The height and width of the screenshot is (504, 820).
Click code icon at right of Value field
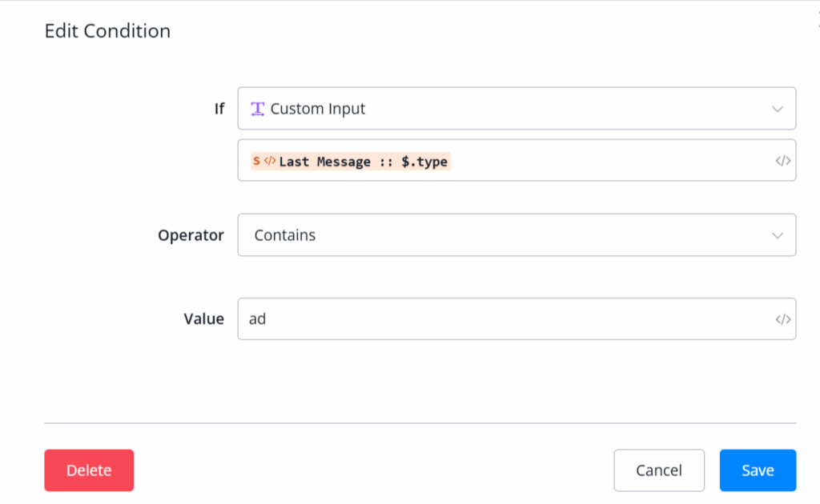(782, 319)
